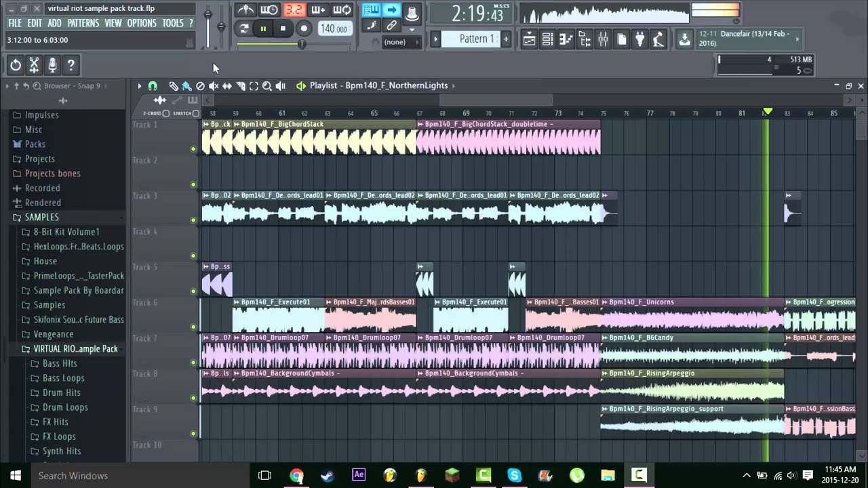Open the plugin picker plug icon
This screenshot has height=488, width=868.
639,40
